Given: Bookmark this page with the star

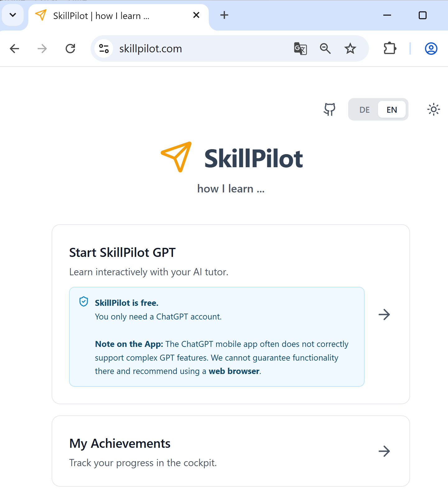Looking at the screenshot, I should point(350,49).
